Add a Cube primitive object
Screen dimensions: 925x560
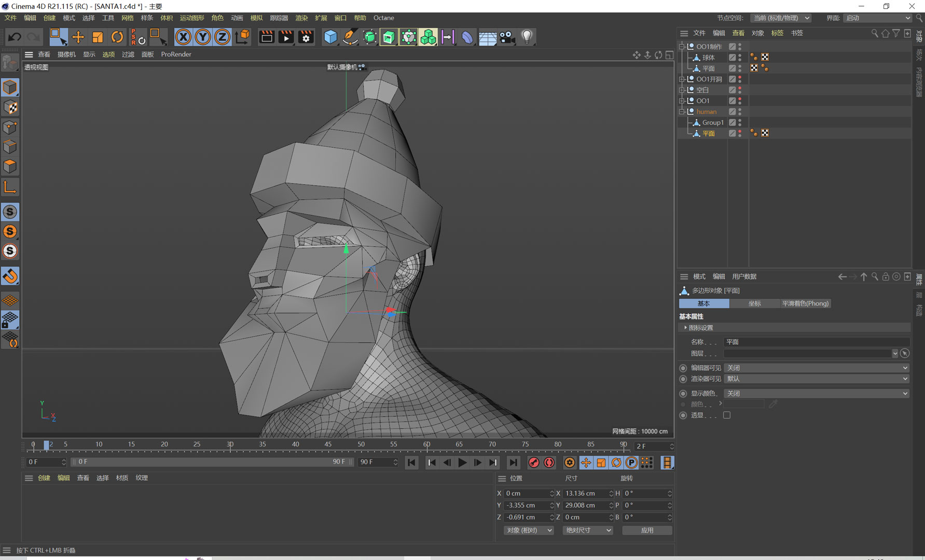pos(330,37)
